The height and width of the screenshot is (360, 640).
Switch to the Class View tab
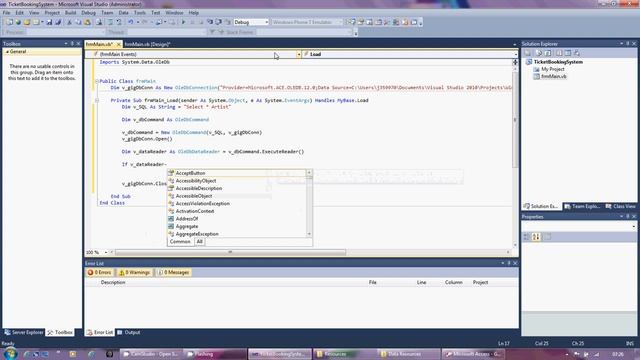tap(620, 207)
